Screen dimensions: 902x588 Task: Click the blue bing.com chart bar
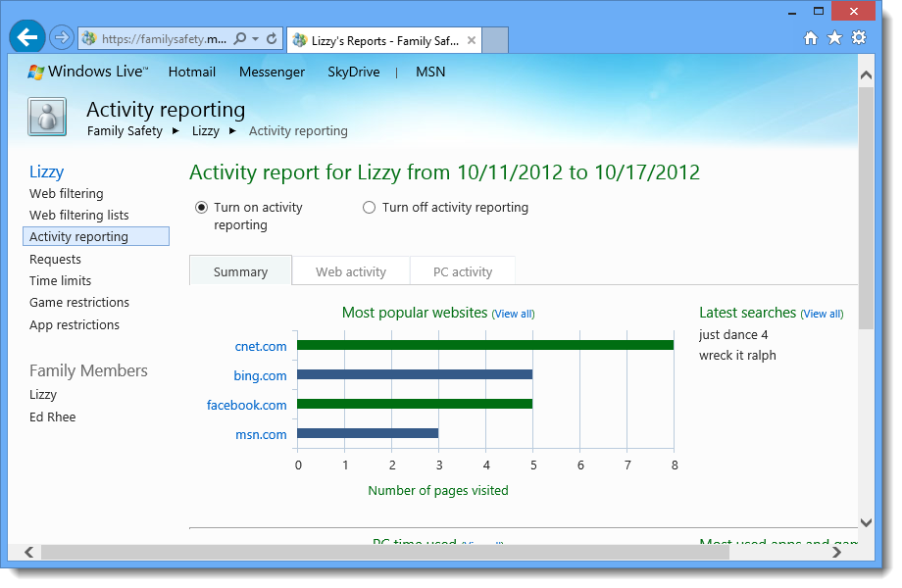click(x=415, y=374)
